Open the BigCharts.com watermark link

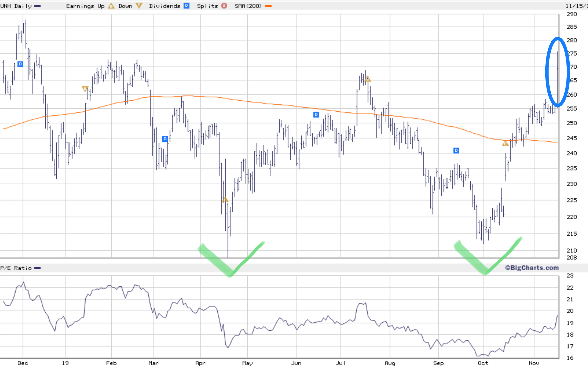point(532,268)
